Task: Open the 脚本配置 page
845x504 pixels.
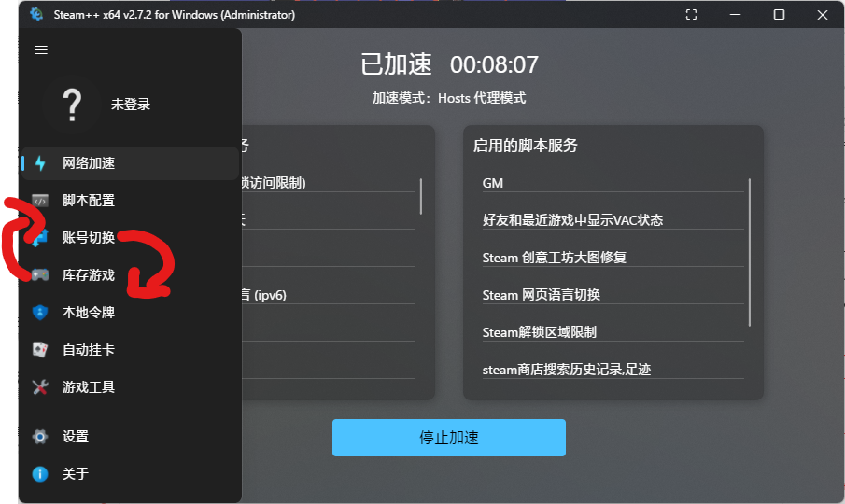Action: coord(130,201)
